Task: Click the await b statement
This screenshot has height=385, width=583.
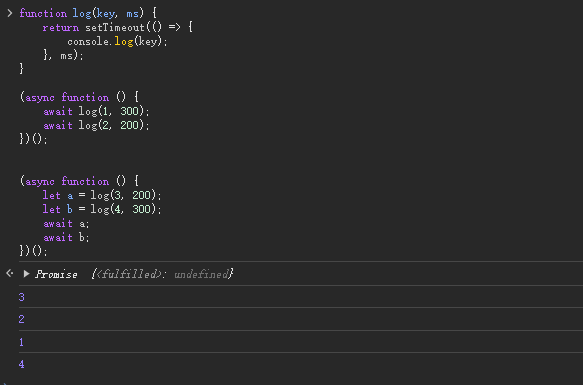Action: pyautogui.click(x=66, y=237)
